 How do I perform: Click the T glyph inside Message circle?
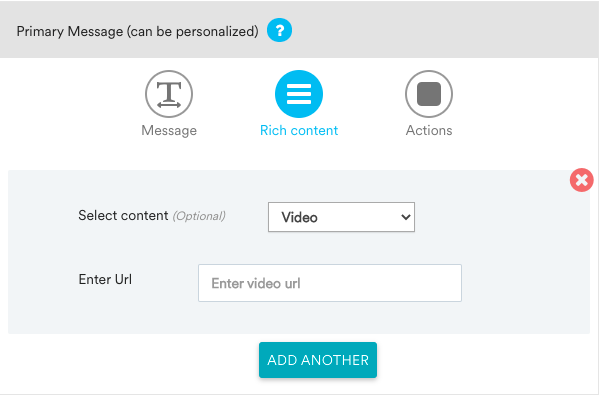169,94
